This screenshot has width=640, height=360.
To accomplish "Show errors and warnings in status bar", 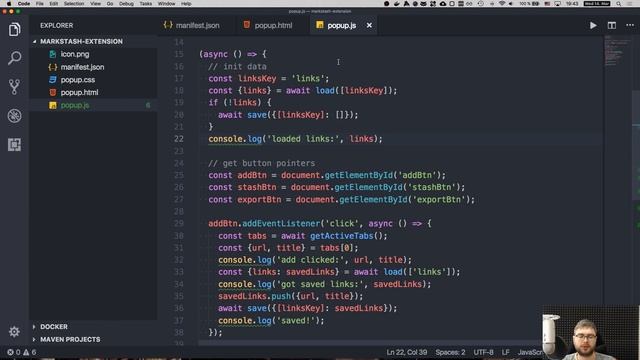I will point(21,352).
